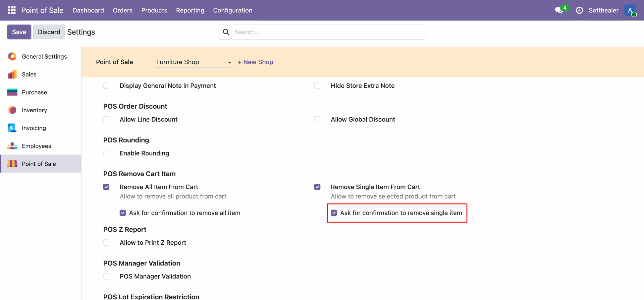Enable Allow to Print Z Report
This screenshot has height=300, width=644.
106,243
